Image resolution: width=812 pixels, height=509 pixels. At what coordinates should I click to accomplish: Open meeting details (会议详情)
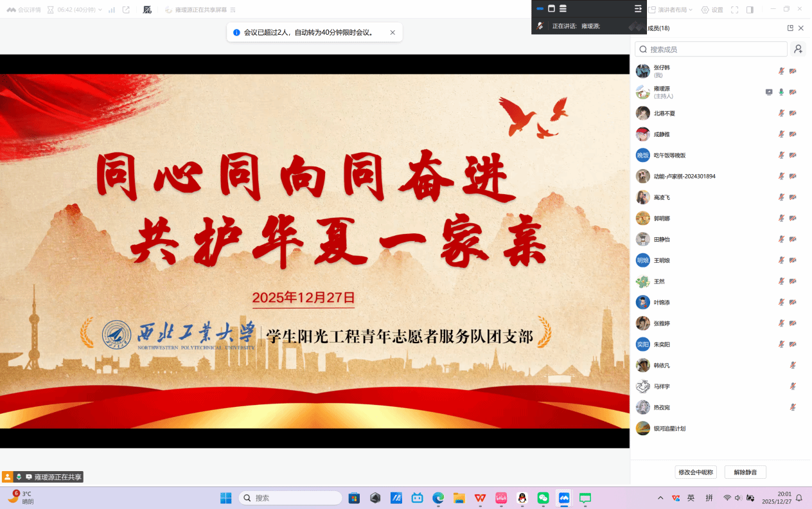24,10
